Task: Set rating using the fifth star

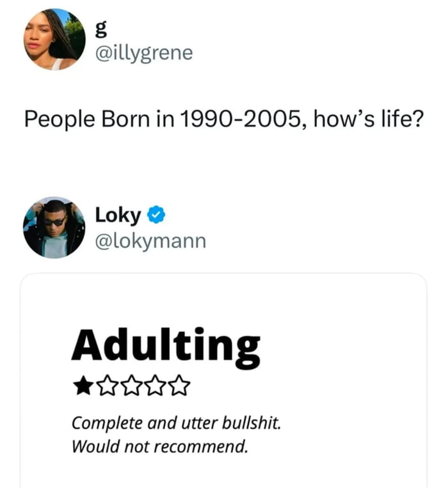Action: 179,386
